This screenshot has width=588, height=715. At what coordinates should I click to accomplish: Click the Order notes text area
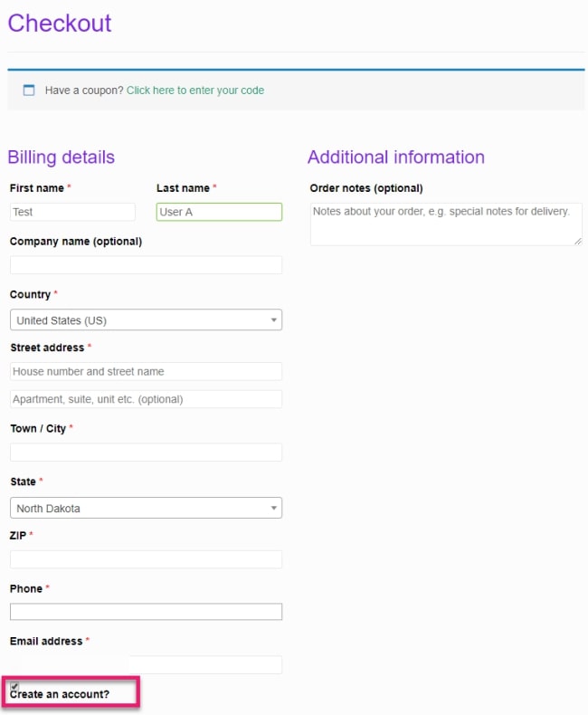coord(446,224)
